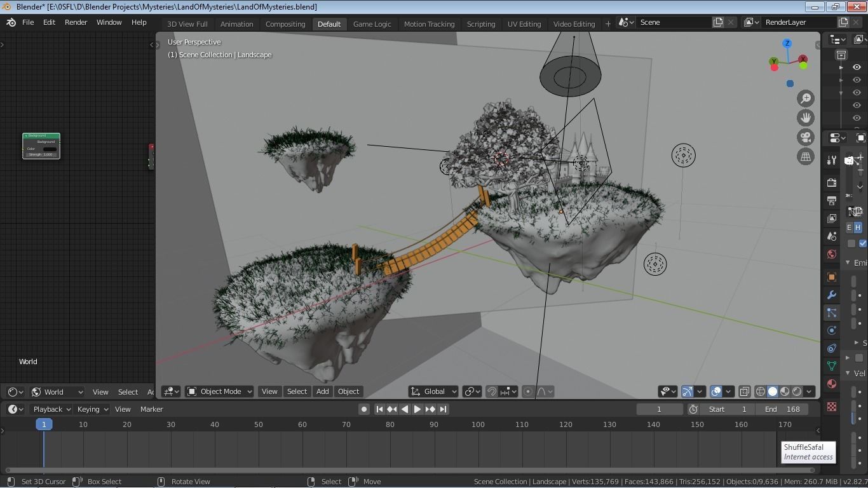The height and width of the screenshot is (488, 868).
Task: Click the Add menu in viewport header
Action: click(x=322, y=391)
